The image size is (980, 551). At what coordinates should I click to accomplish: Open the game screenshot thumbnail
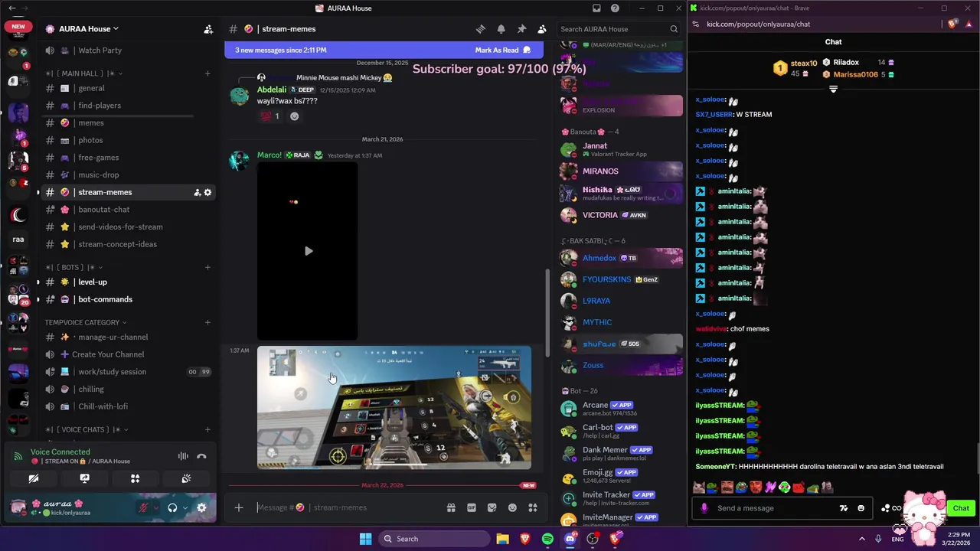pyautogui.click(x=394, y=407)
